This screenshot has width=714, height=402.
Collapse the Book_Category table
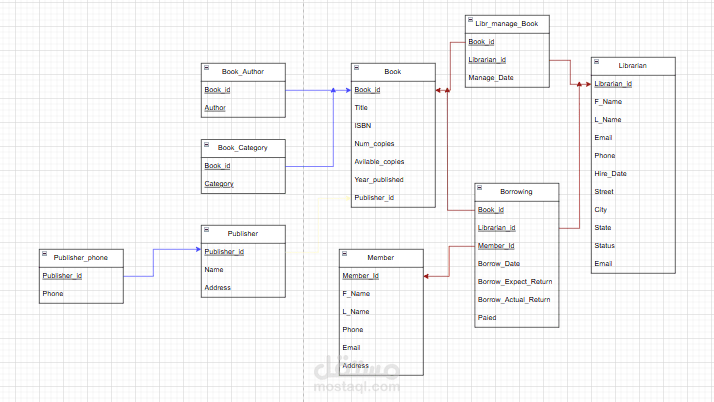pos(206,144)
